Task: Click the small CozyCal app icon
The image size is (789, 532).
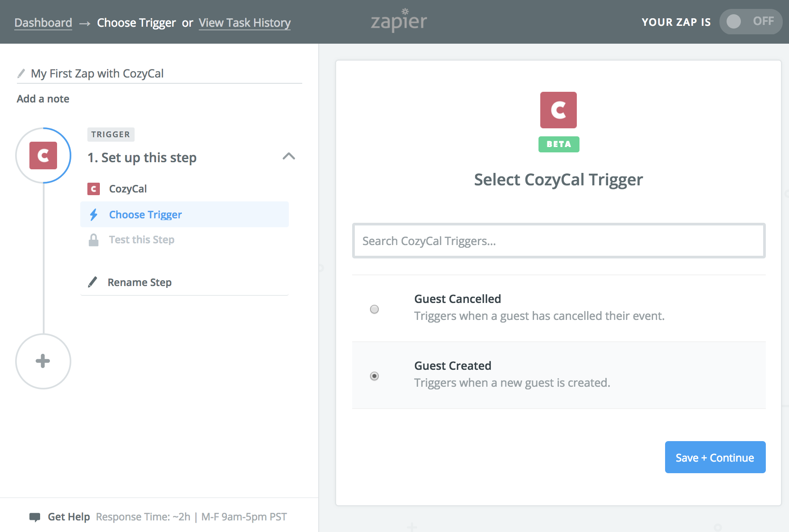Action: click(x=94, y=189)
